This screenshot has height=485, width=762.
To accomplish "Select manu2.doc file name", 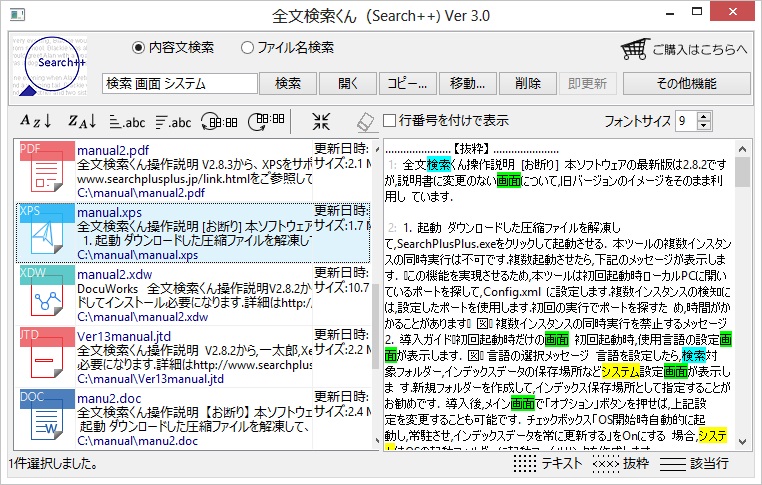I will pyautogui.click(x=109, y=398).
